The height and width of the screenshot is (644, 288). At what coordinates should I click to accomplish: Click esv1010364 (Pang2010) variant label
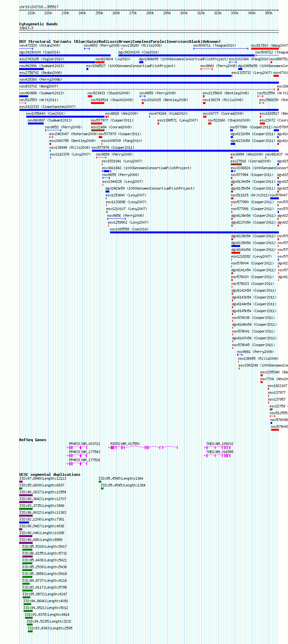(x=249, y=59)
